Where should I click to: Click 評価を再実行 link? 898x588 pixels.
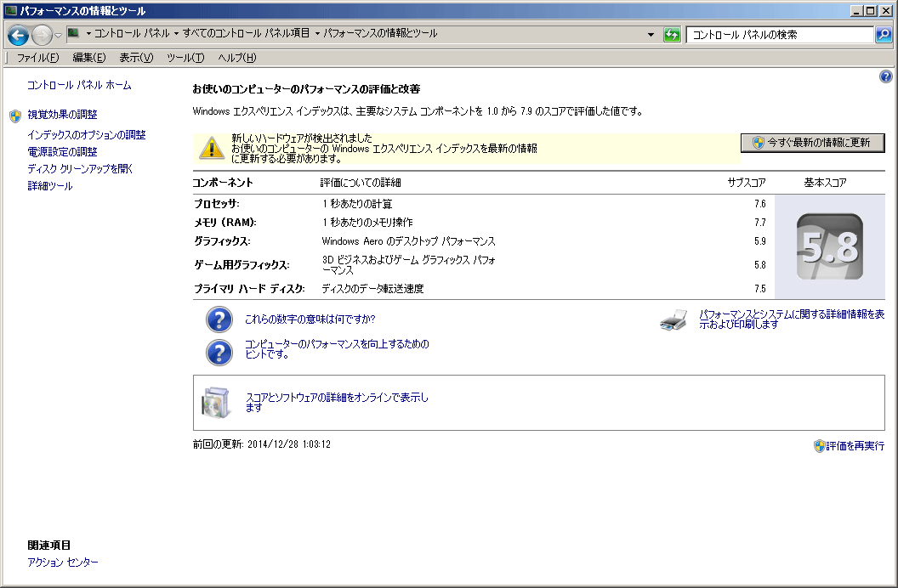[855, 446]
